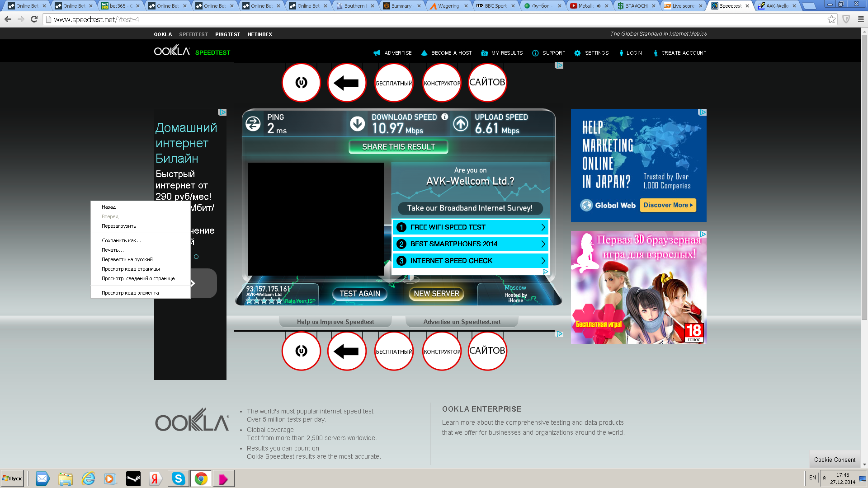The height and width of the screenshot is (488, 868).
Task: Open the MY RESULTS link
Action: [x=502, y=53]
